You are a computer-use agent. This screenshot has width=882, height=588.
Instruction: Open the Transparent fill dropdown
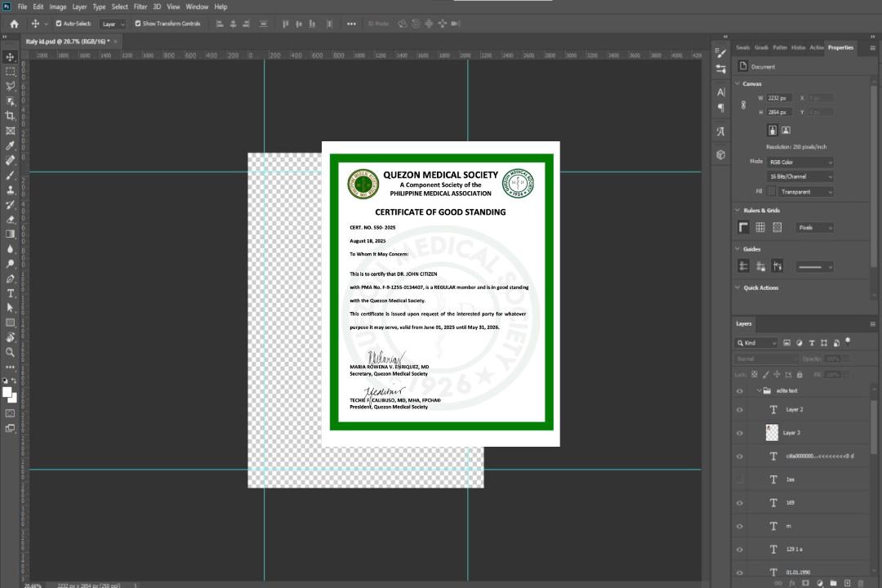(805, 192)
